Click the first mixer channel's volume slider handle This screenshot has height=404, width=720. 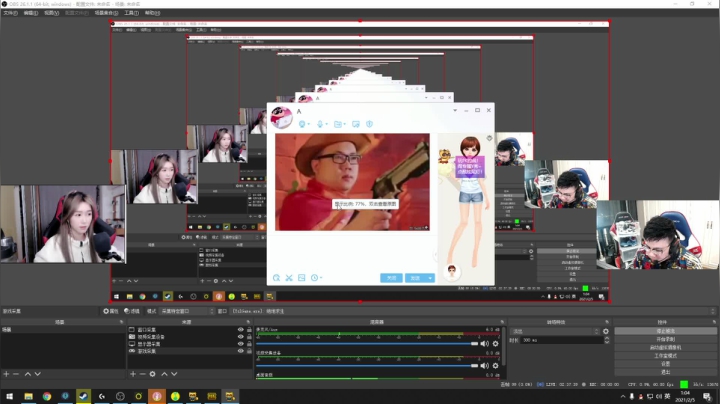click(x=474, y=343)
